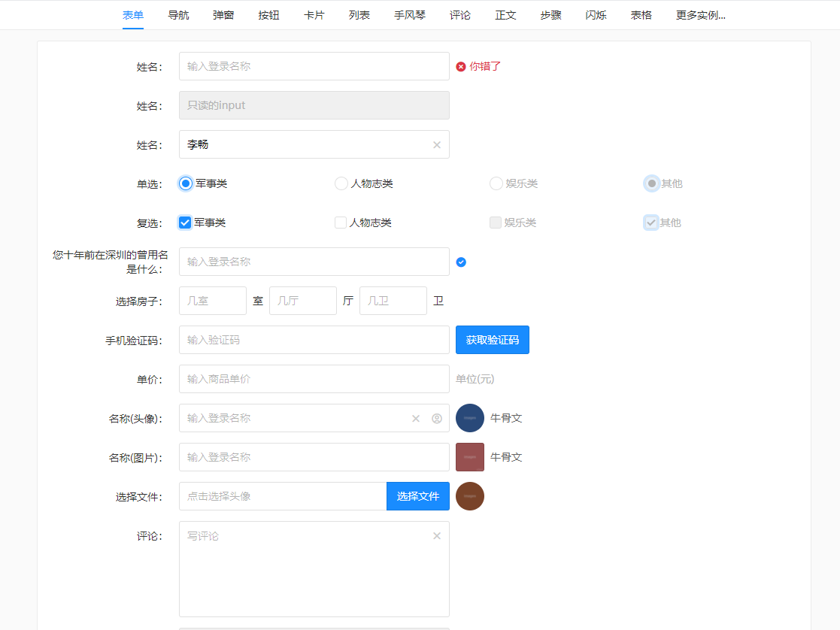
Task: Switch to the 导航 tab
Action: [x=178, y=14]
